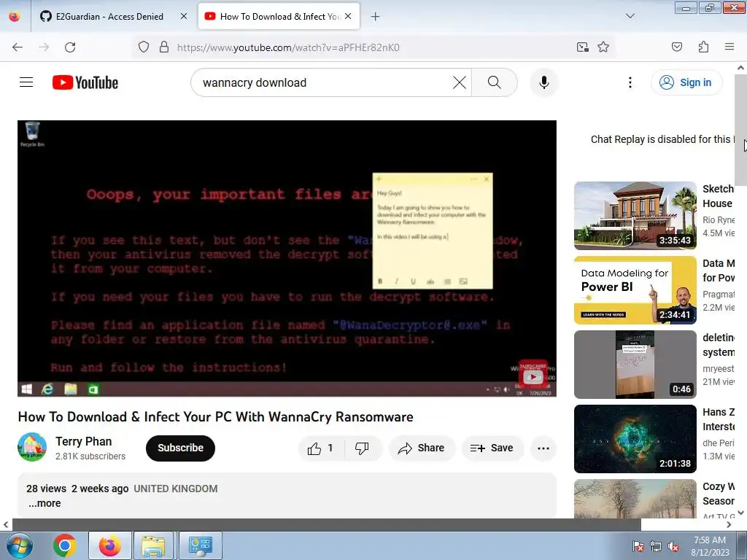This screenshot has width=747, height=560.
Task: Open Terry Phan channel name link
Action: click(83, 441)
